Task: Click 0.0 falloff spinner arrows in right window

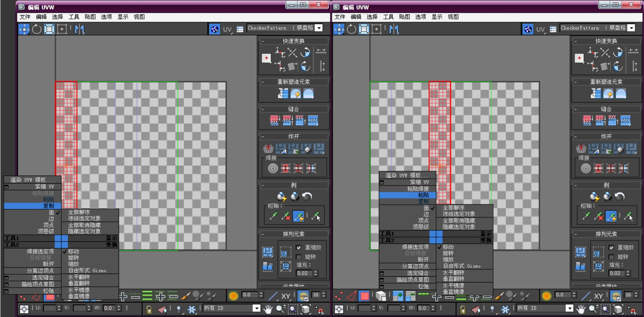Action: (574, 295)
